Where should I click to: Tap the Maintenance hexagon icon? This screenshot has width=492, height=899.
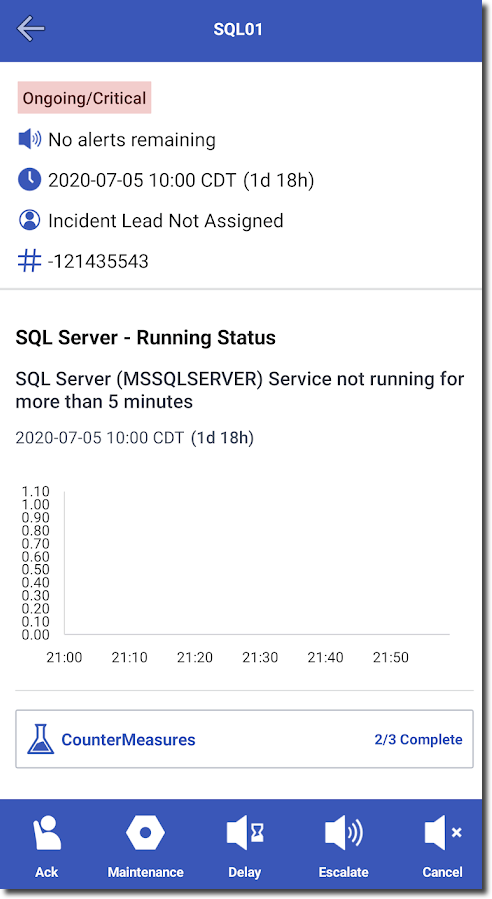pyautogui.click(x=145, y=832)
